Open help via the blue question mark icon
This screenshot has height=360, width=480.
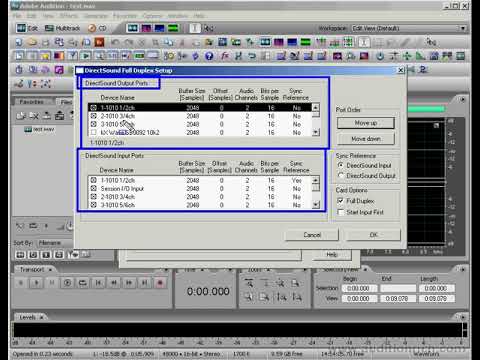pos(209,56)
